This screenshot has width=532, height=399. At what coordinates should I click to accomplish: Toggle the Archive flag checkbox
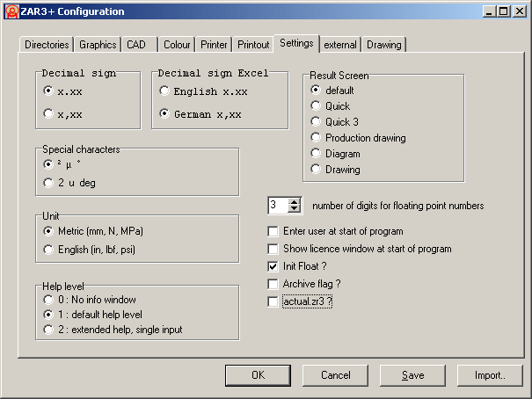(273, 284)
